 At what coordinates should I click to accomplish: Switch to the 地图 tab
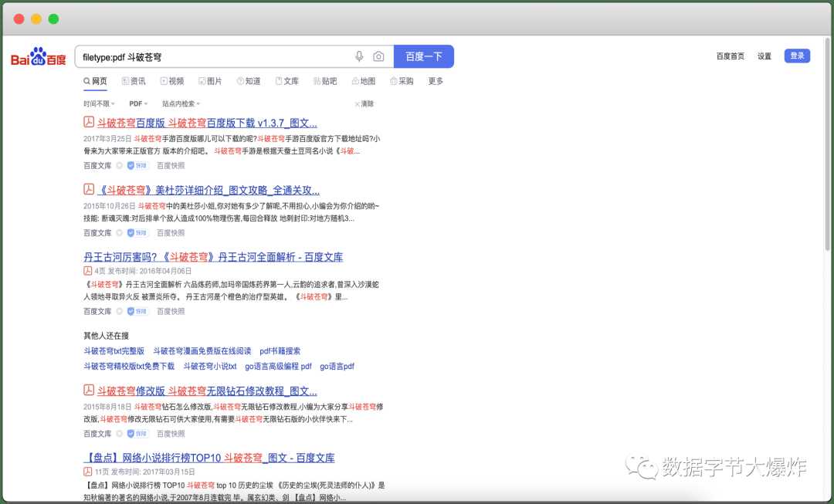point(363,81)
